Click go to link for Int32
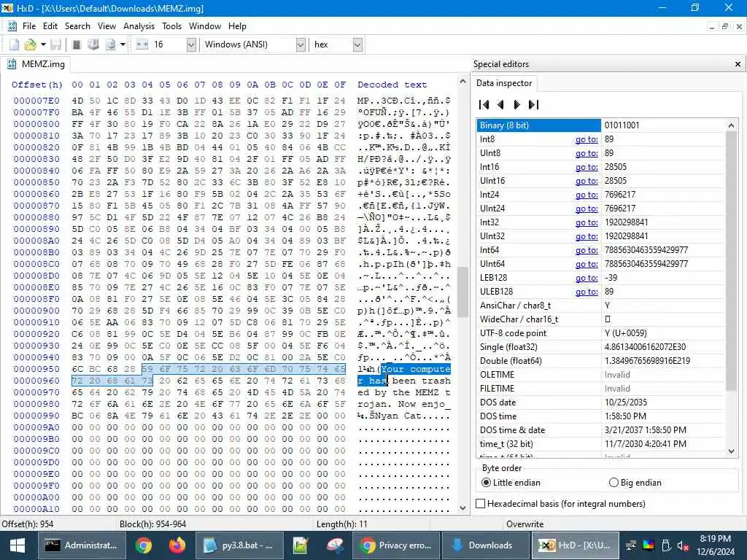 point(587,222)
